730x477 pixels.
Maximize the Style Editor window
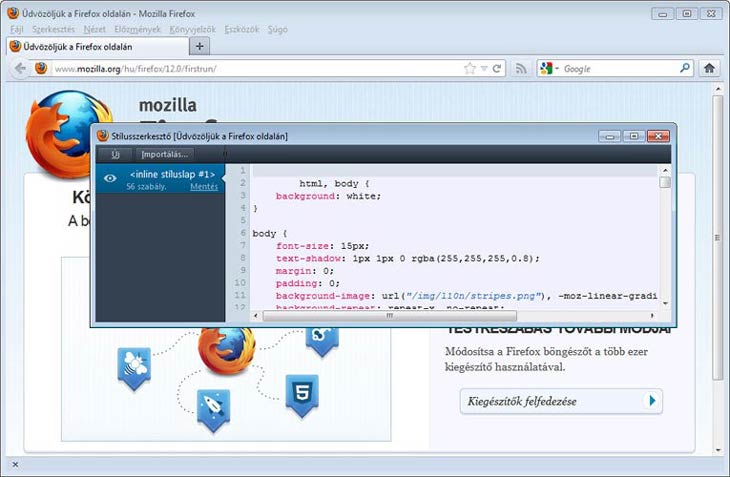634,136
